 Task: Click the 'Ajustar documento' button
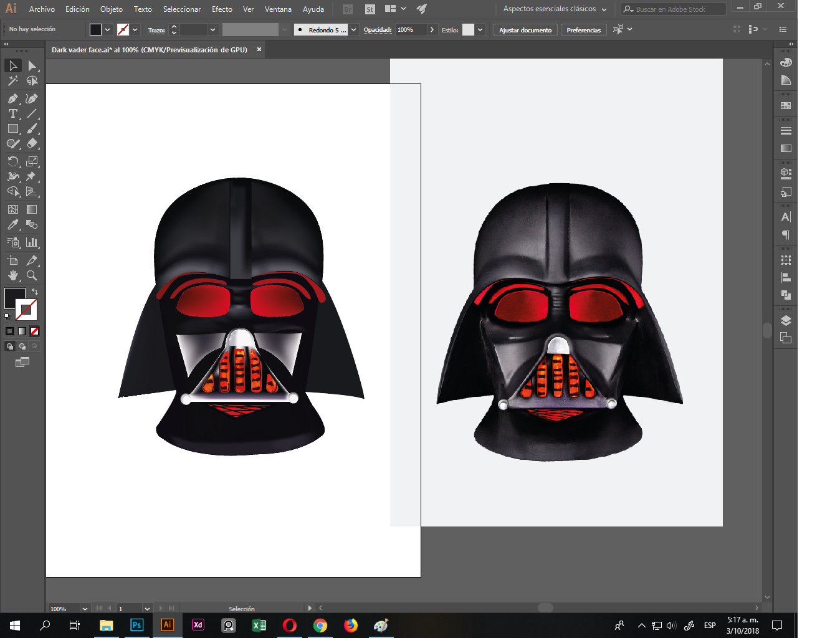525,30
